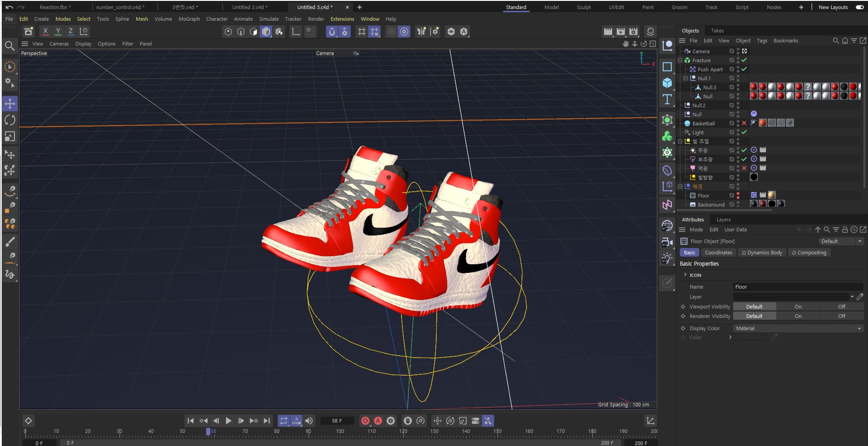
Task: Switch to the Takes tab
Action: [x=717, y=31]
